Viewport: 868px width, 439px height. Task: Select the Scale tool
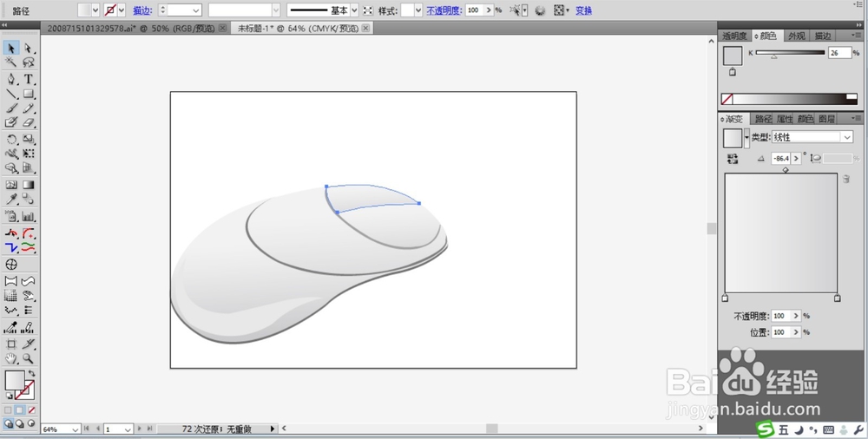click(x=29, y=139)
